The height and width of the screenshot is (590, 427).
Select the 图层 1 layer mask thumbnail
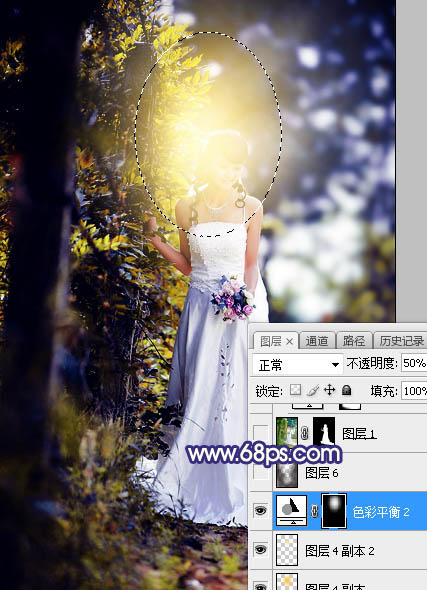pos(324,432)
